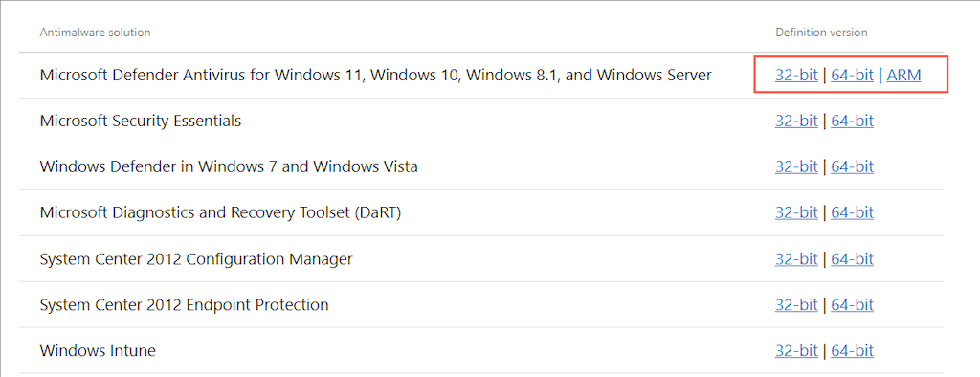980x377 pixels.
Task: Open the 64-bit DaRT definition link
Action: click(x=852, y=212)
